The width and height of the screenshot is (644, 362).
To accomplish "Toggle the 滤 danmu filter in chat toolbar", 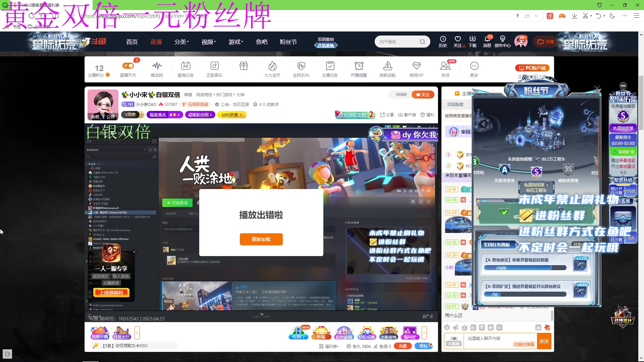I will 538,327.
